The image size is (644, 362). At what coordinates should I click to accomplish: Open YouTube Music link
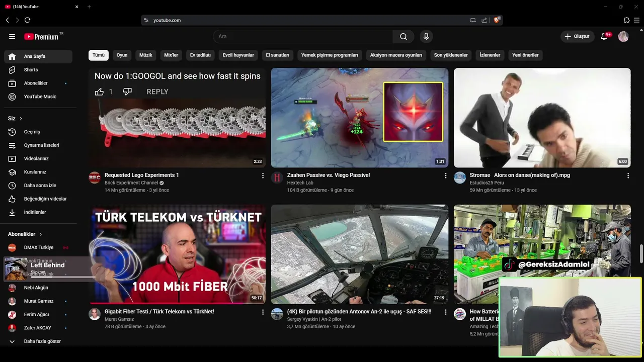click(x=38, y=97)
